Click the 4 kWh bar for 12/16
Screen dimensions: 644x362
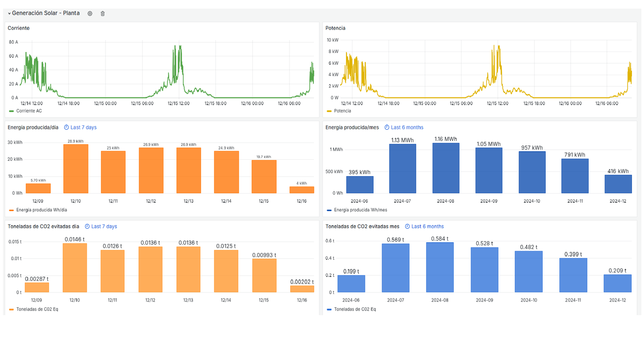pyautogui.click(x=302, y=190)
